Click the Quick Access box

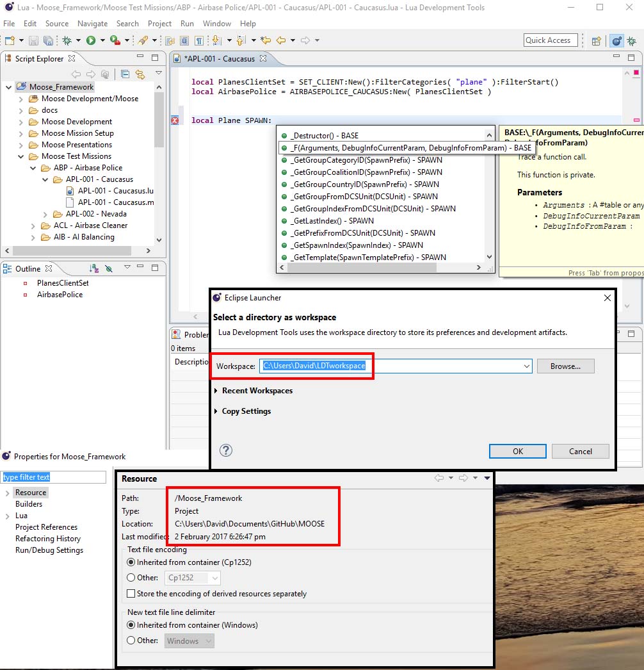[x=551, y=40]
